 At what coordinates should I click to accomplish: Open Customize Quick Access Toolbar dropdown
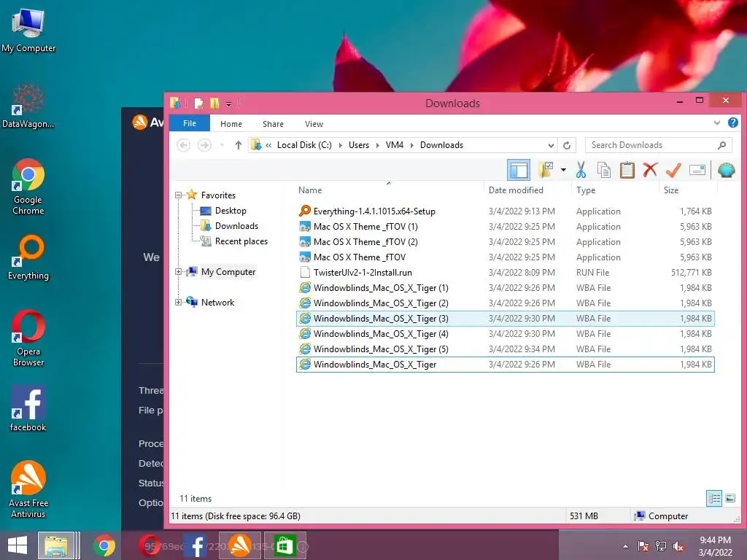(x=228, y=104)
